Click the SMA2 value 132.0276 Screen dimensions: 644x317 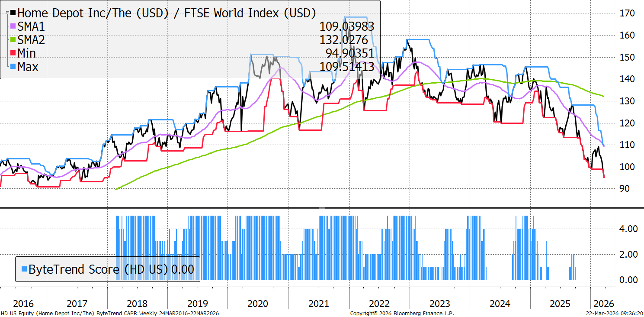[343, 40]
